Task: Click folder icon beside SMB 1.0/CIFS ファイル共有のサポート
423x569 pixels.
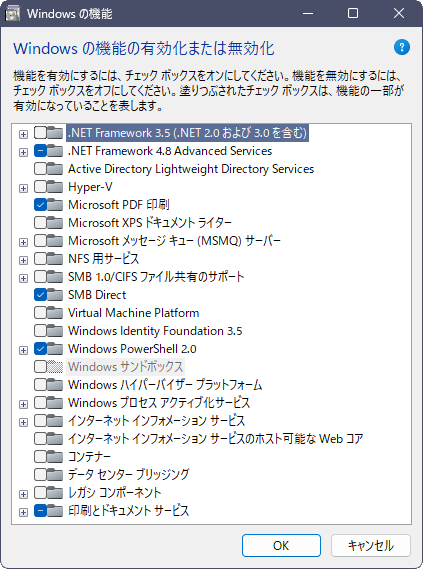Action: (x=55, y=277)
